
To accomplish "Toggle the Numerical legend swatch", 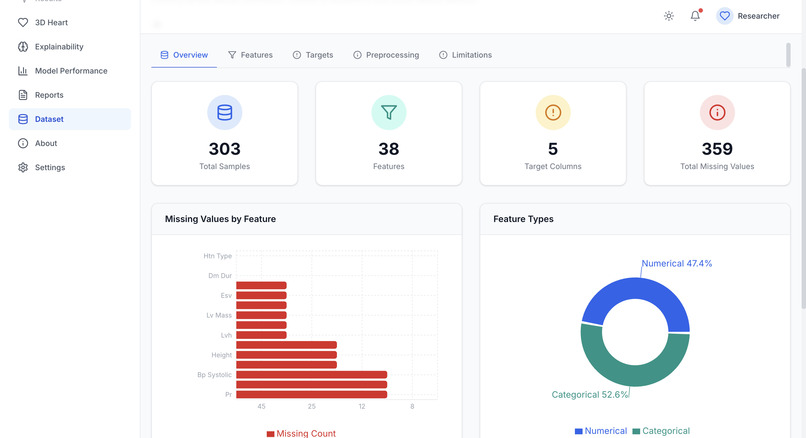I will tap(579, 431).
